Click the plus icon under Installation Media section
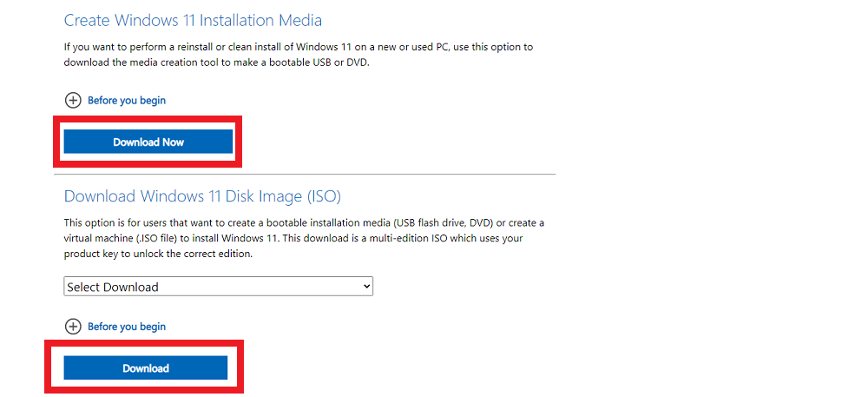This screenshot has height=397, width=868. coord(73,101)
